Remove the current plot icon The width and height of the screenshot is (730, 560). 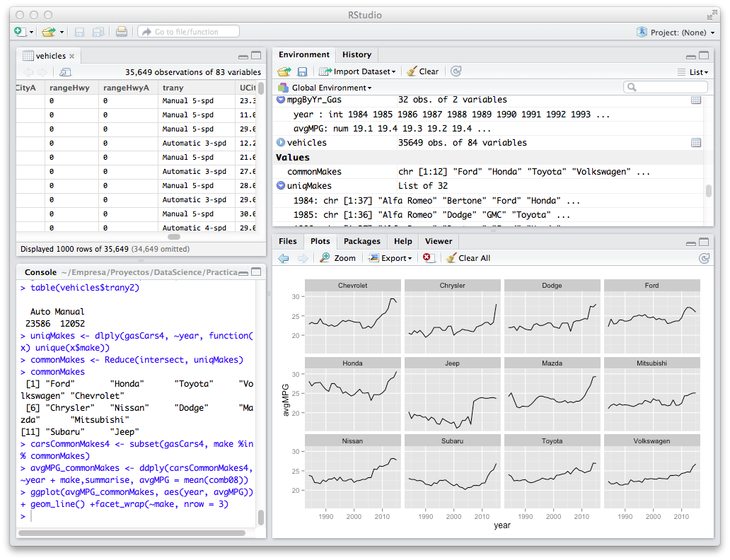pyautogui.click(x=429, y=258)
